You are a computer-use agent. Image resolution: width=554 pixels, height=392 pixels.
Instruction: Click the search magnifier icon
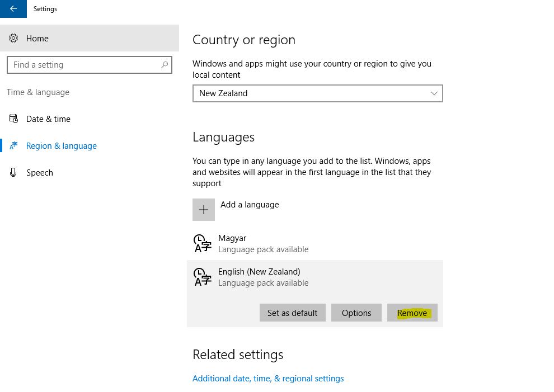[x=165, y=65]
